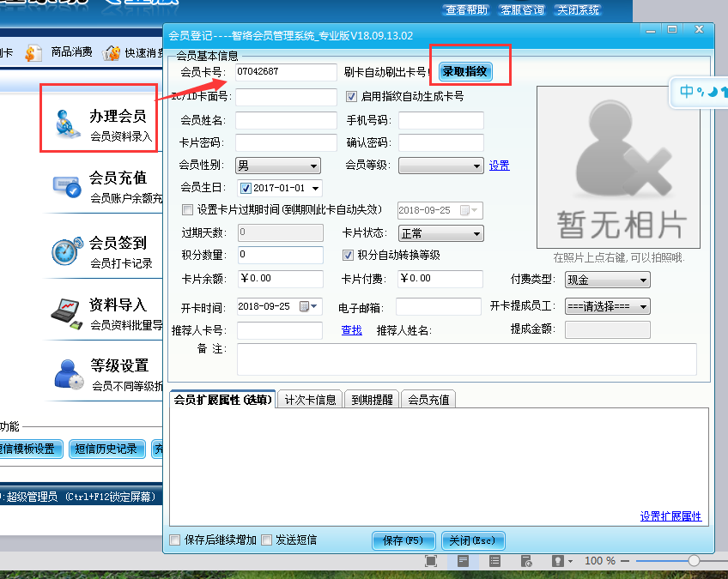The image size is (728, 579).
Task: Select 等级设置 in the sidebar
Action: click(100, 371)
